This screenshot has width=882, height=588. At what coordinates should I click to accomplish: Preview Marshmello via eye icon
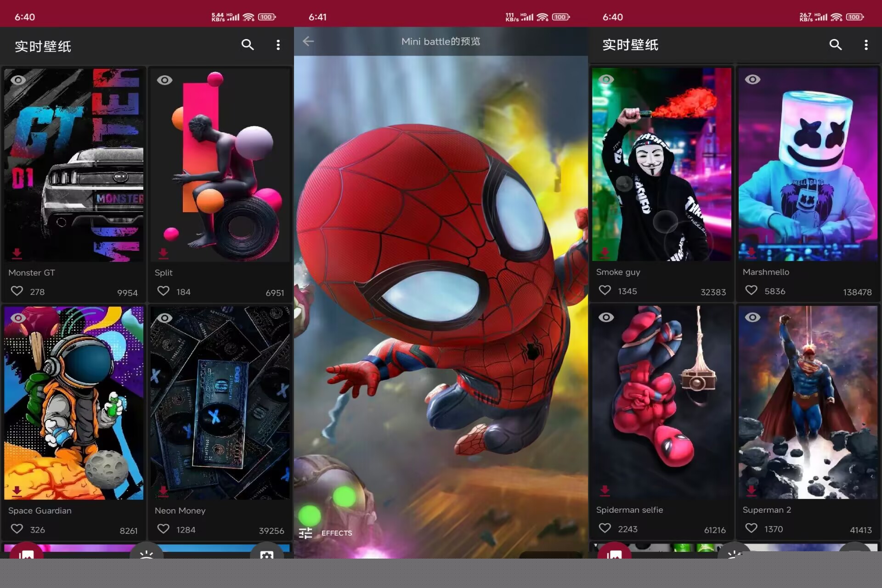[x=752, y=79]
